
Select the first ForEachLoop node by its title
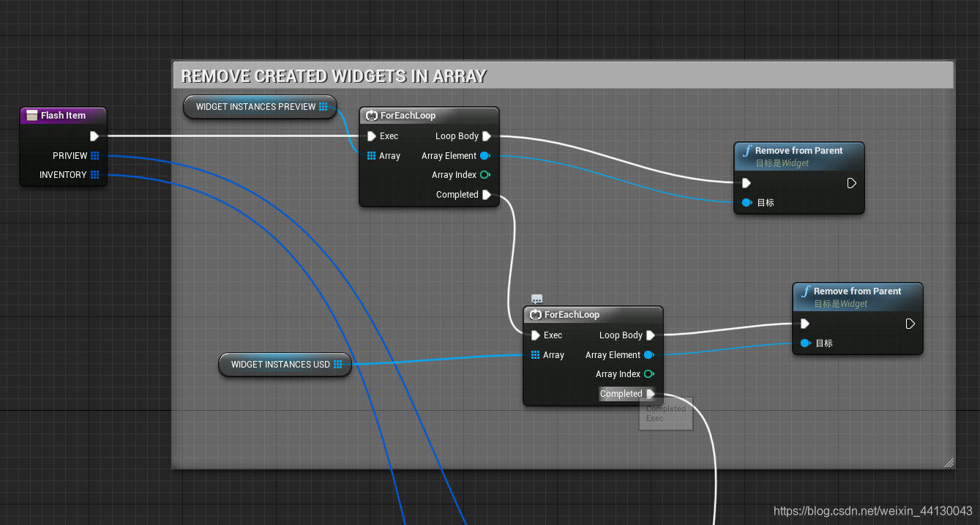(408, 115)
